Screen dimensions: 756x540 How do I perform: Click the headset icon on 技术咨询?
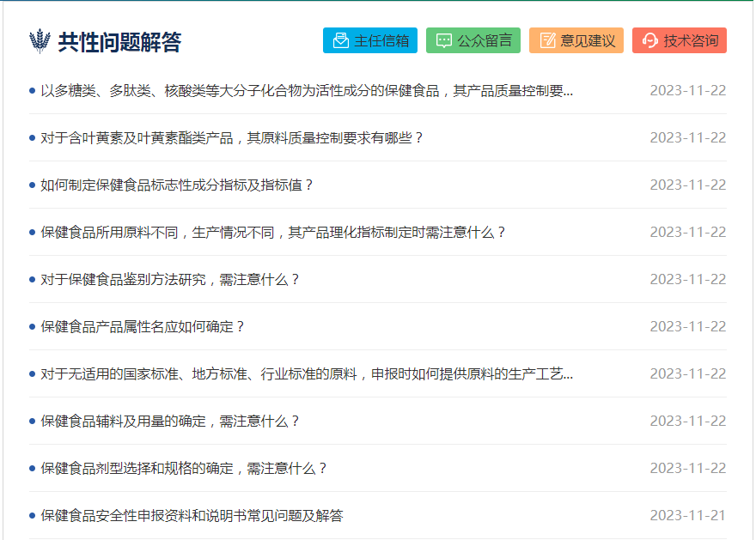(649, 39)
